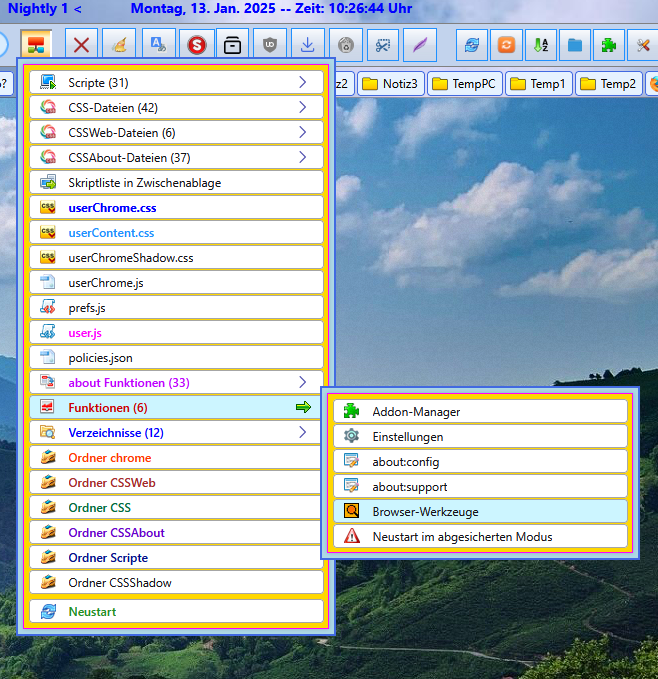Choose Neustart im abgesicherten Modus
This screenshot has height=679, width=658.
pos(480,536)
